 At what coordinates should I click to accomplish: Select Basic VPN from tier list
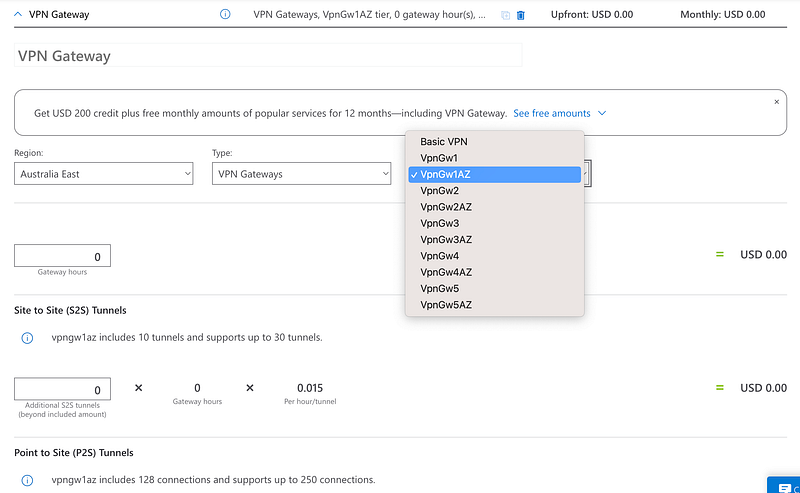click(443, 142)
